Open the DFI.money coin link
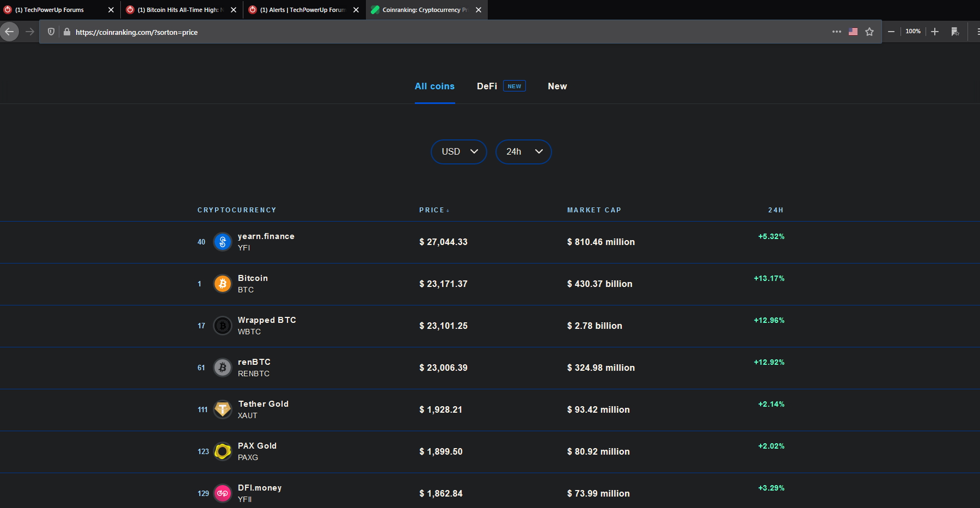 coord(260,488)
